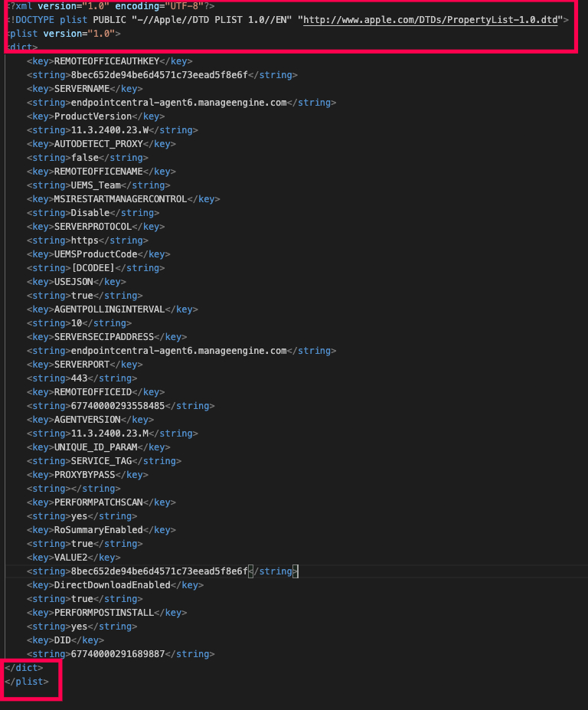The width and height of the screenshot is (588, 710).
Task: Click REMOTEOFFICEID key line
Action: (96, 392)
